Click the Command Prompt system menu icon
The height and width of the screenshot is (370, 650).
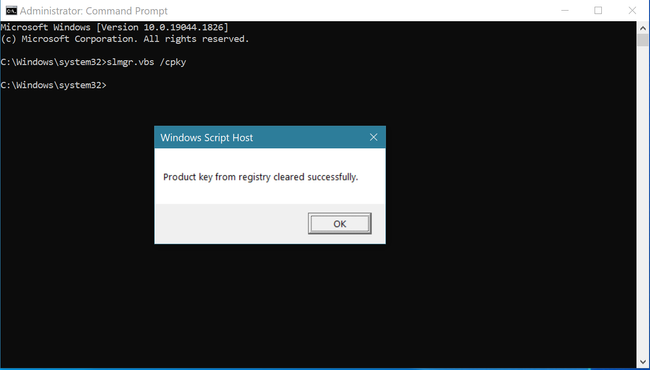coord(11,10)
